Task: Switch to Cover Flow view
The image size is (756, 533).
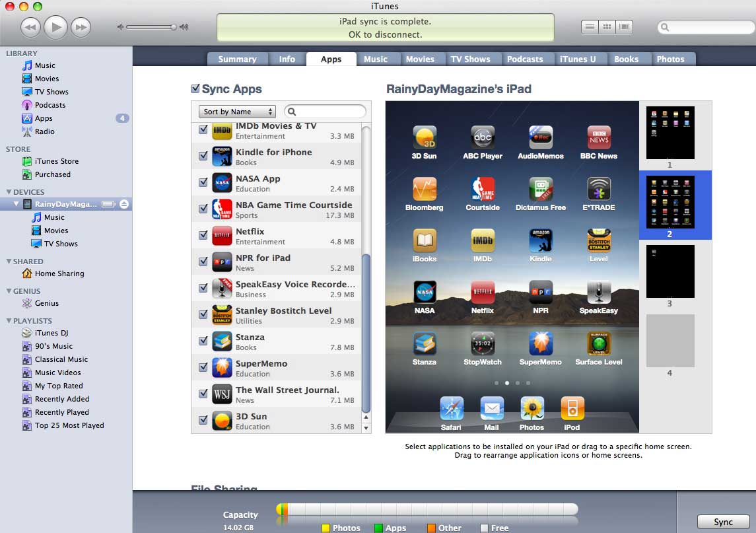Action: [625, 27]
